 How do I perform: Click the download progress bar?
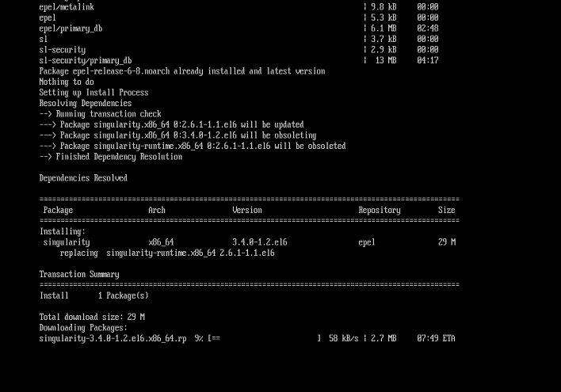coord(264,339)
